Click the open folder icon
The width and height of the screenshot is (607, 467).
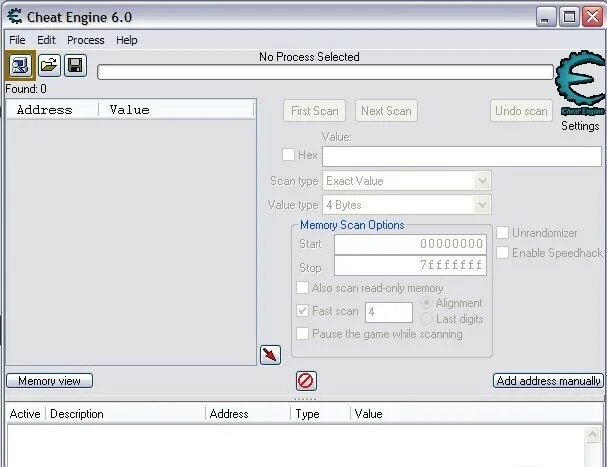coord(49,65)
